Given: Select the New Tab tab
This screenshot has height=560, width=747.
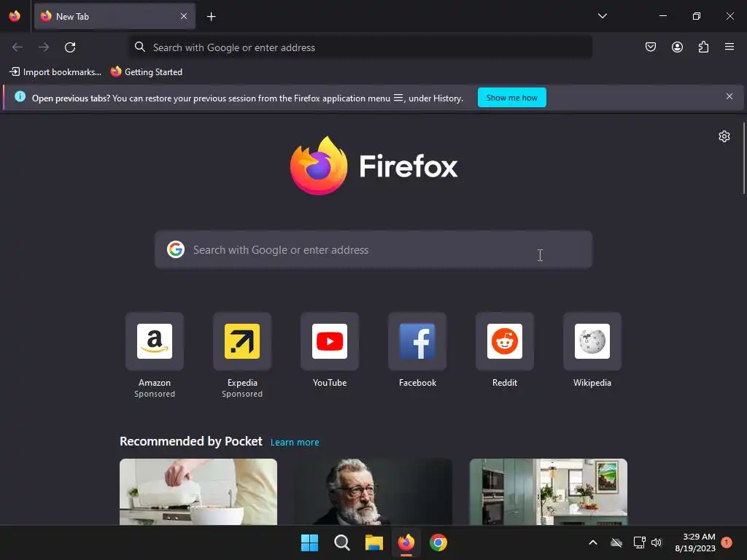Looking at the screenshot, I should (x=115, y=16).
